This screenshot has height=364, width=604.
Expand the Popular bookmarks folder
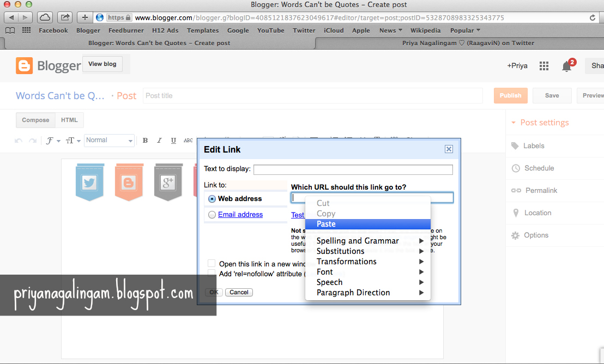(465, 31)
